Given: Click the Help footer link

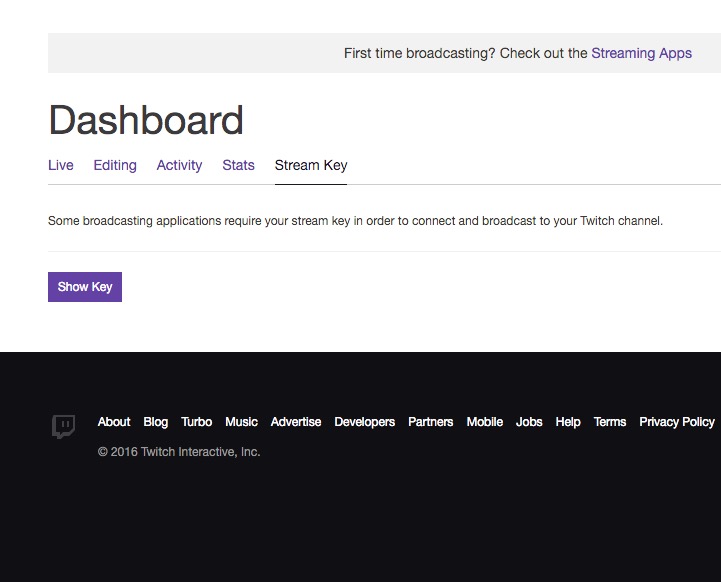Looking at the screenshot, I should pyautogui.click(x=568, y=422).
